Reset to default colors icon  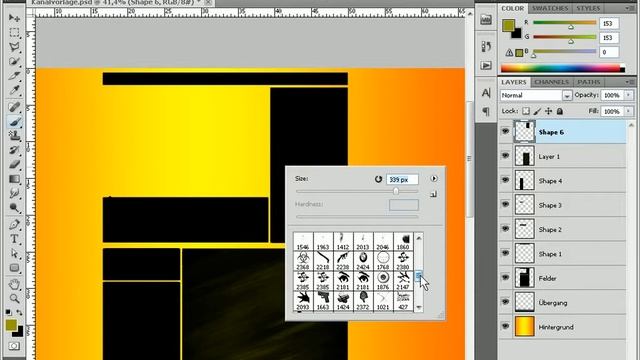point(9,313)
